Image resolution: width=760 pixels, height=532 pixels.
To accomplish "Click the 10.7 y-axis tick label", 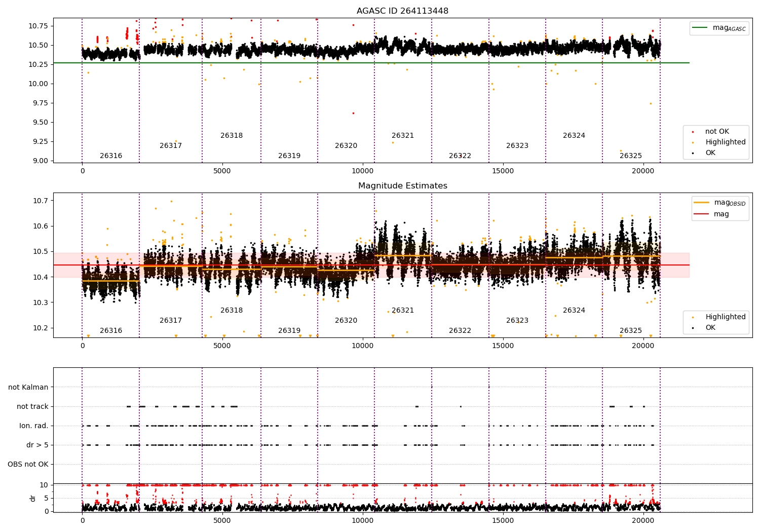I will point(40,201).
